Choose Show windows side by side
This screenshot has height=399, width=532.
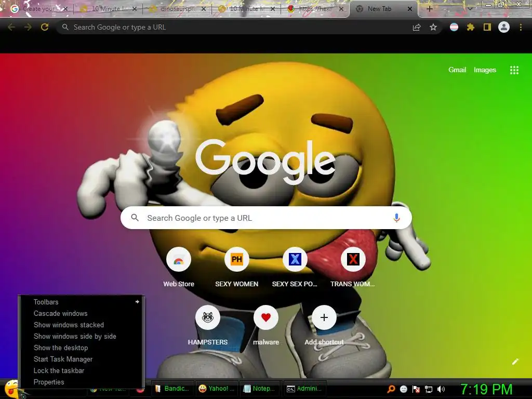click(x=82, y=336)
